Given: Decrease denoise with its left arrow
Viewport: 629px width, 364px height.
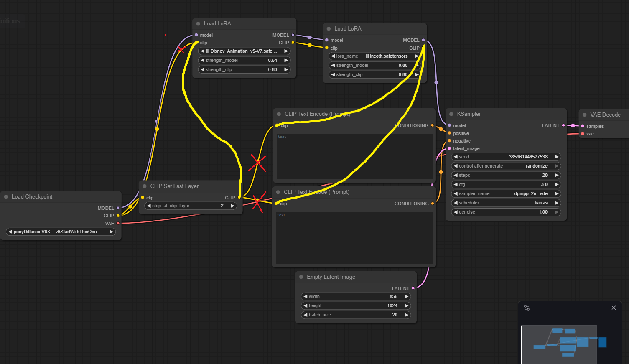Looking at the screenshot, I should point(456,212).
